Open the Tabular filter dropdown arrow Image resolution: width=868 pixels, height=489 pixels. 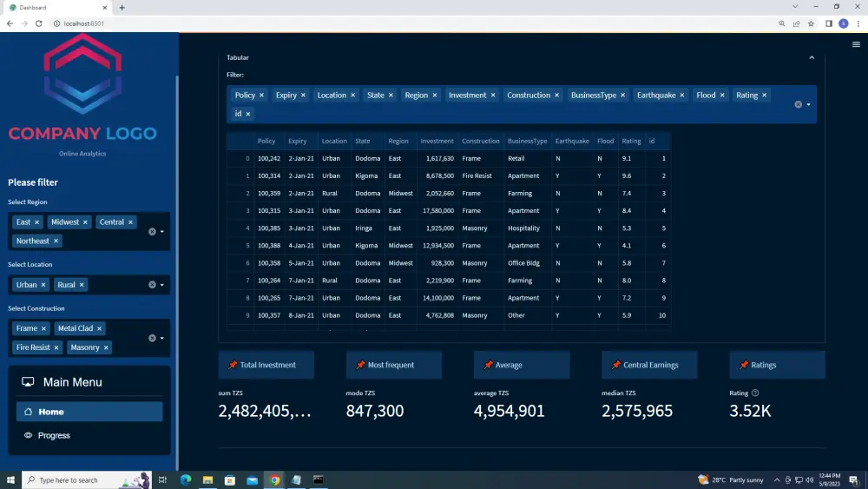tap(808, 104)
